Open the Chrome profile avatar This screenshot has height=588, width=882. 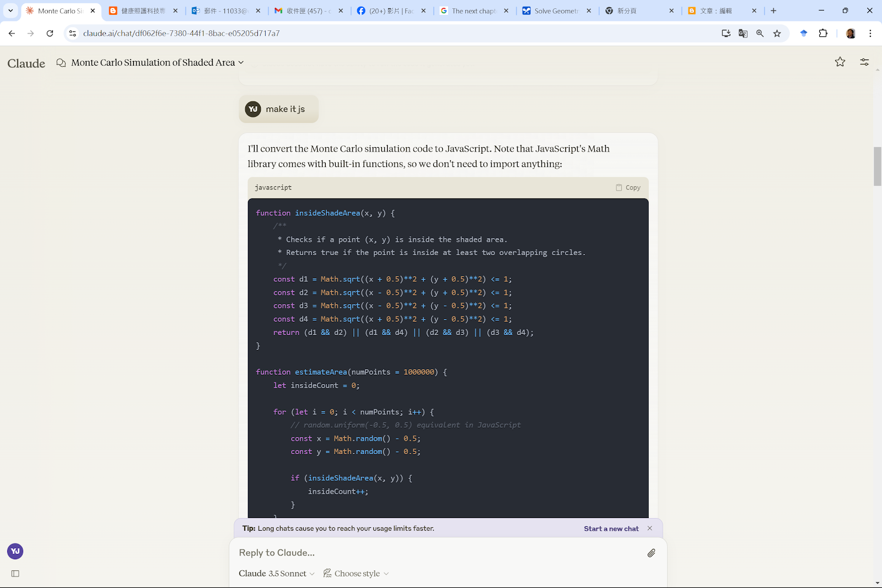pos(851,34)
